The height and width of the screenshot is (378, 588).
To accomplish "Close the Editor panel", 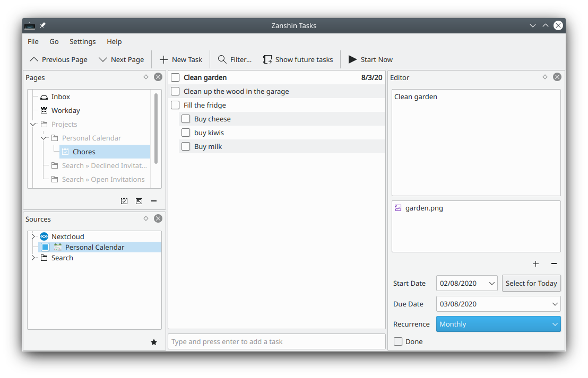I will pos(557,77).
